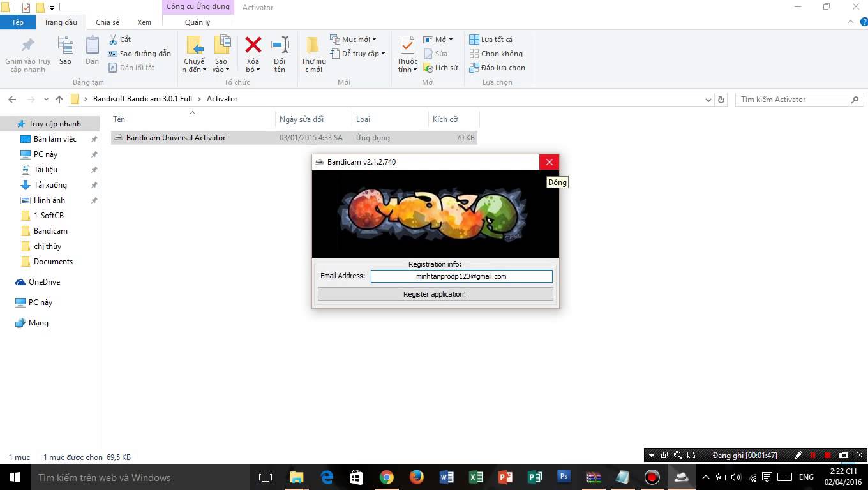Expand the Mục mới new item dropdown
Screen dimensions: 868x490
pos(353,40)
